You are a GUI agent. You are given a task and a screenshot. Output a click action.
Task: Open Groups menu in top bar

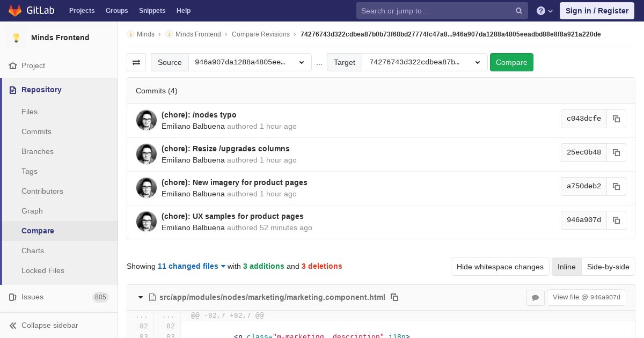[x=117, y=11]
